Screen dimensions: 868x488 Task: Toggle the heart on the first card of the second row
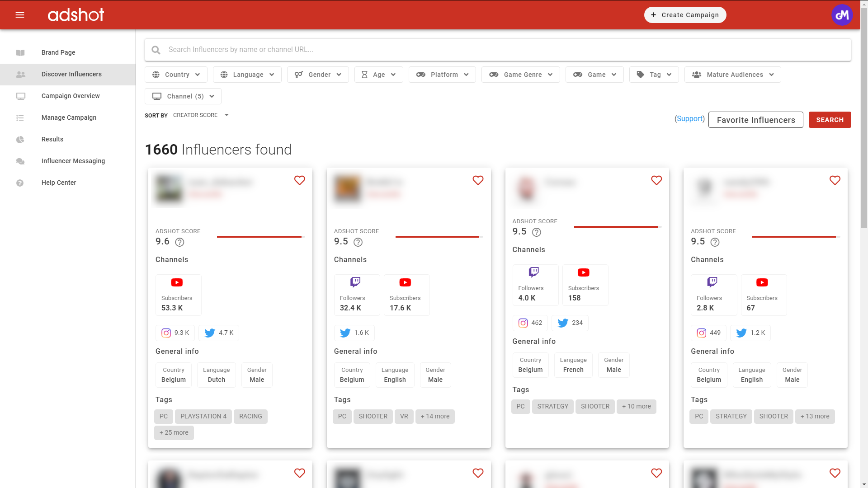[300, 473]
